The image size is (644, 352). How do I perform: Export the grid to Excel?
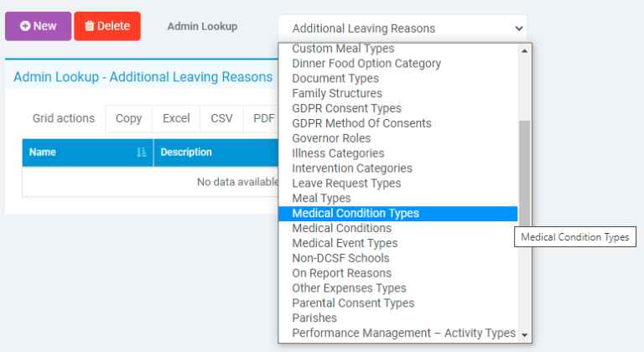click(176, 119)
